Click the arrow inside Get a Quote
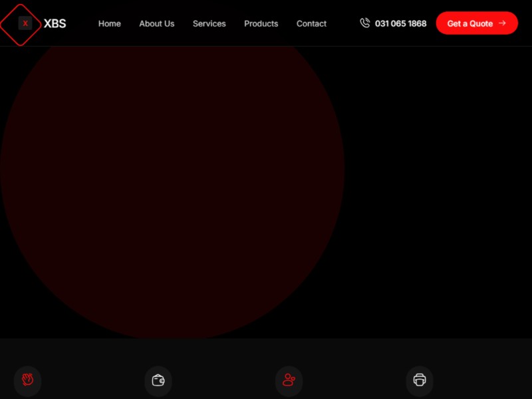This screenshot has width=532, height=399. pyautogui.click(x=502, y=23)
